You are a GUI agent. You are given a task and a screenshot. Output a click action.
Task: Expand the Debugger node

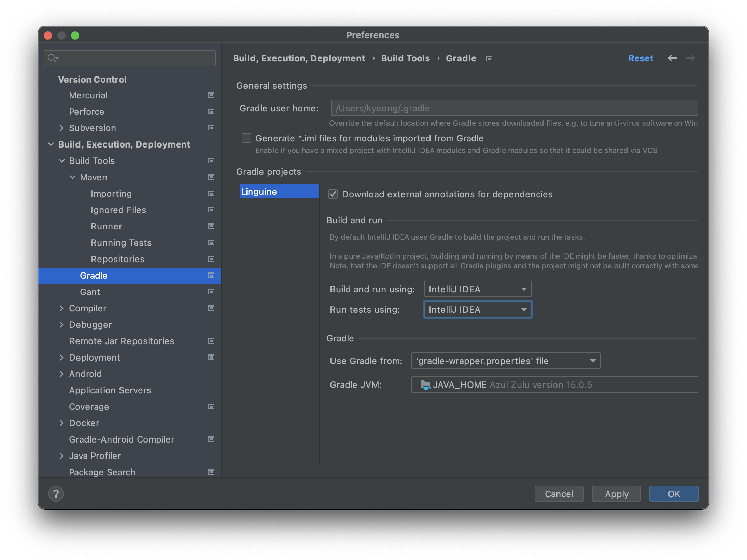pyautogui.click(x=61, y=325)
